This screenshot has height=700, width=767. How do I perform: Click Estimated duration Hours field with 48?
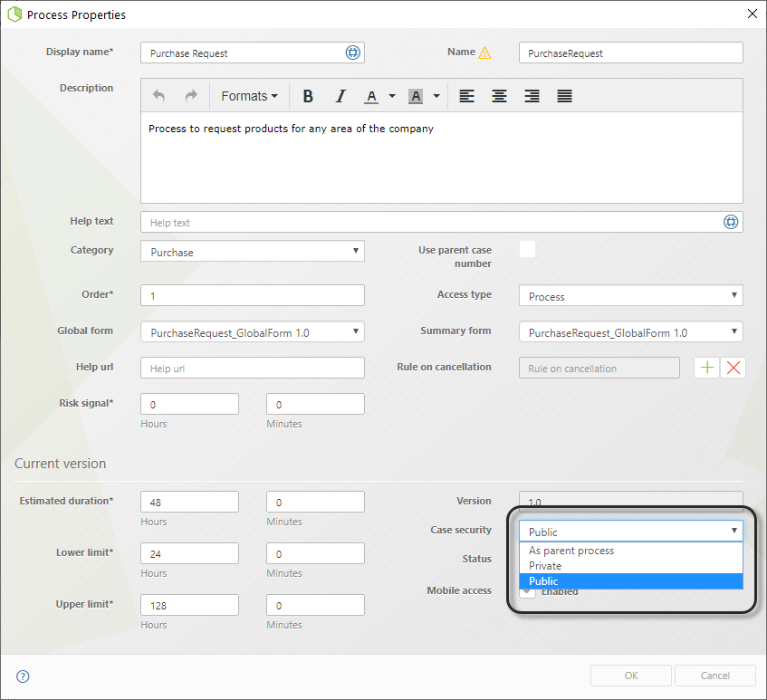190,502
